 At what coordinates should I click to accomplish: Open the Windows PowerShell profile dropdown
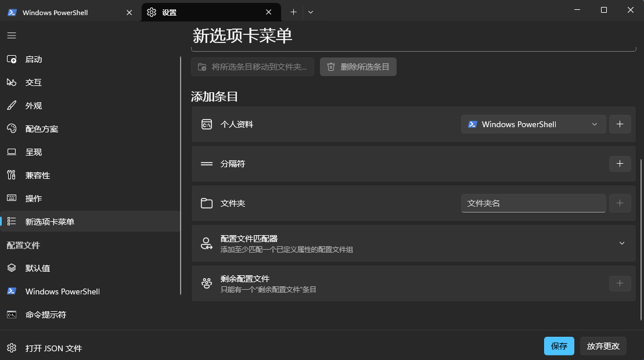coord(533,124)
